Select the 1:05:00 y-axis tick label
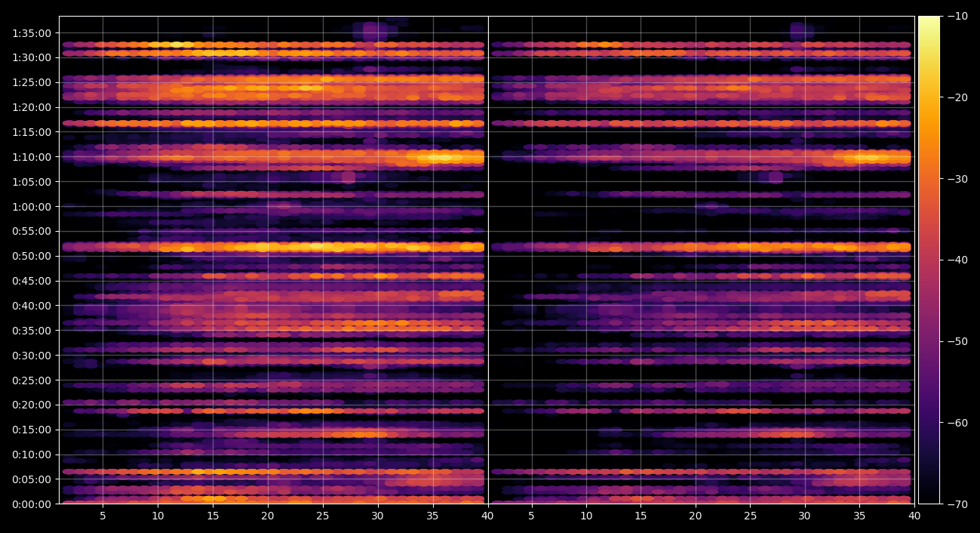This screenshot has height=533, width=980. pyautogui.click(x=32, y=181)
